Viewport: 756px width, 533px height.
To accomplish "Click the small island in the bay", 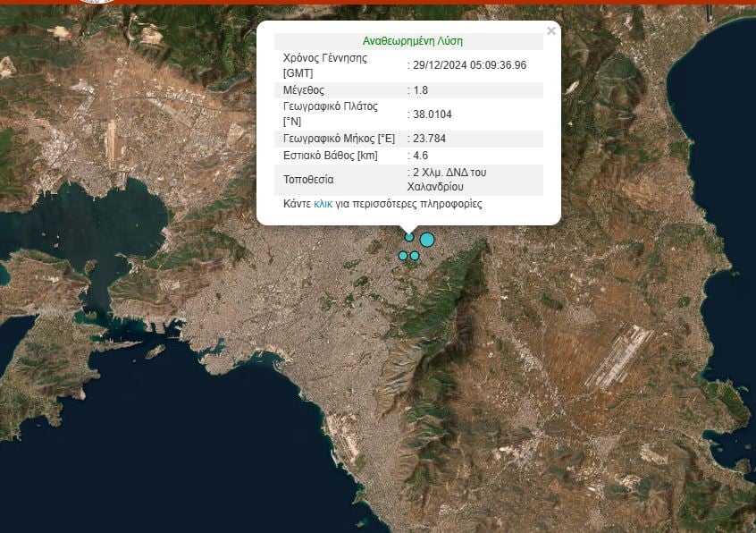I will click(x=155, y=351).
